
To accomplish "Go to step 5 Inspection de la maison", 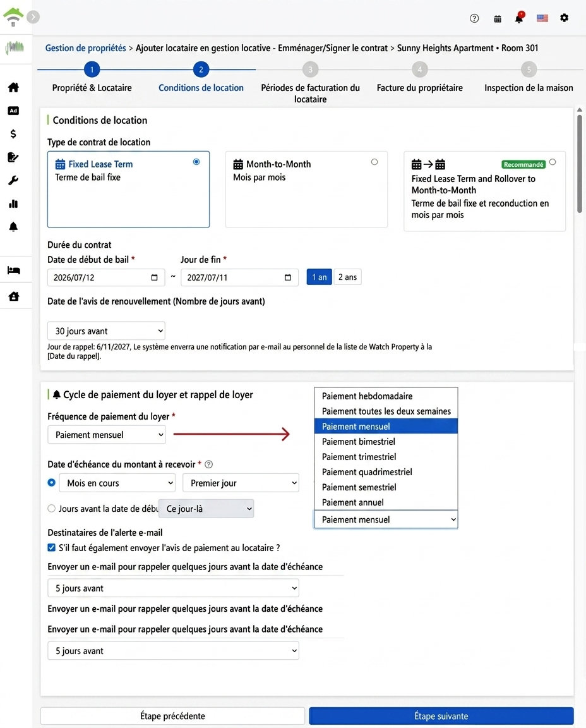I will tap(529, 70).
